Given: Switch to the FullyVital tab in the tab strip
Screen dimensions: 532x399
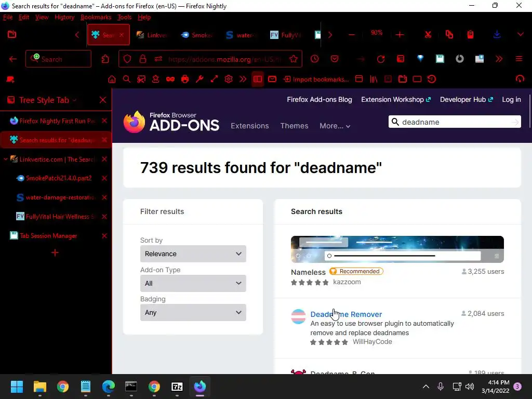Looking at the screenshot, I should click(x=286, y=35).
